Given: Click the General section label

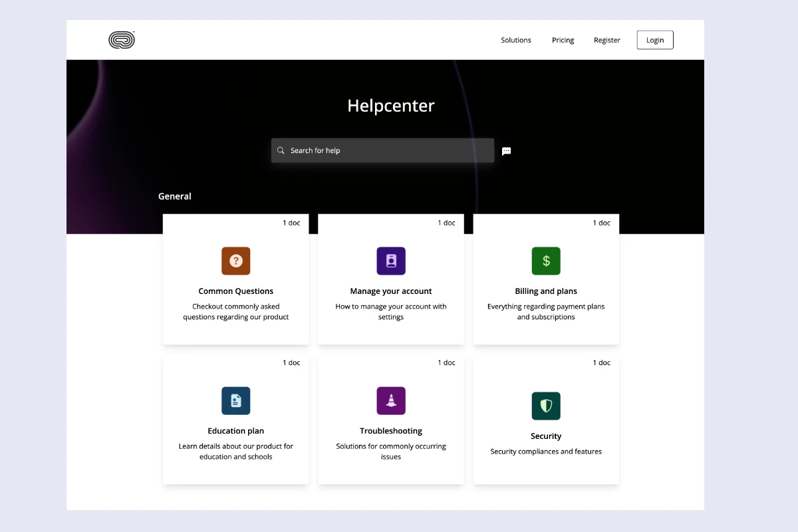Looking at the screenshot, I should point(175,196).
